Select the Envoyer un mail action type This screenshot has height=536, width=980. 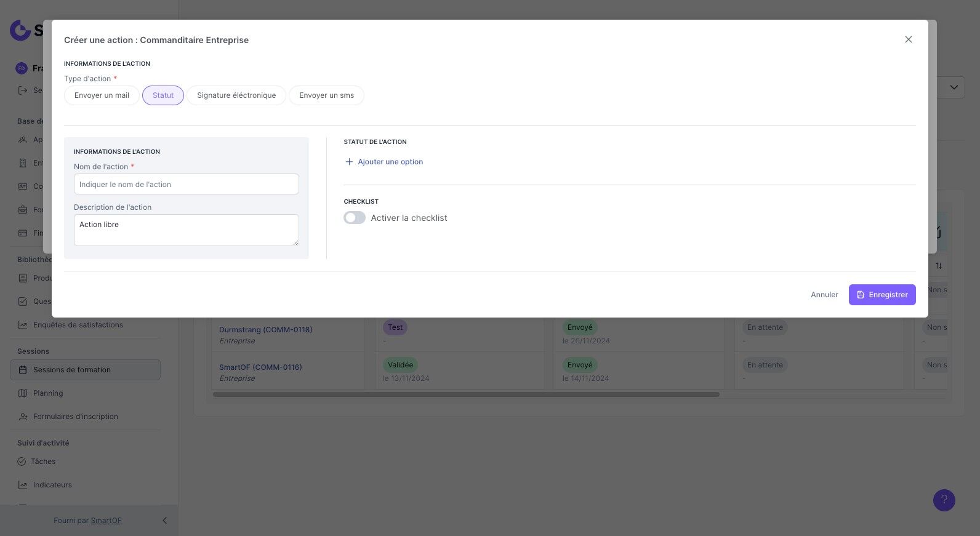coord(102,95)
